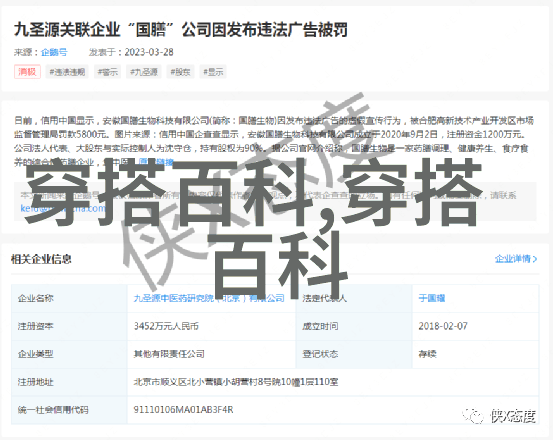The image size is (553, 440).
Task: Click the 成立时间 label cell
Action: (x=354, y=326)
